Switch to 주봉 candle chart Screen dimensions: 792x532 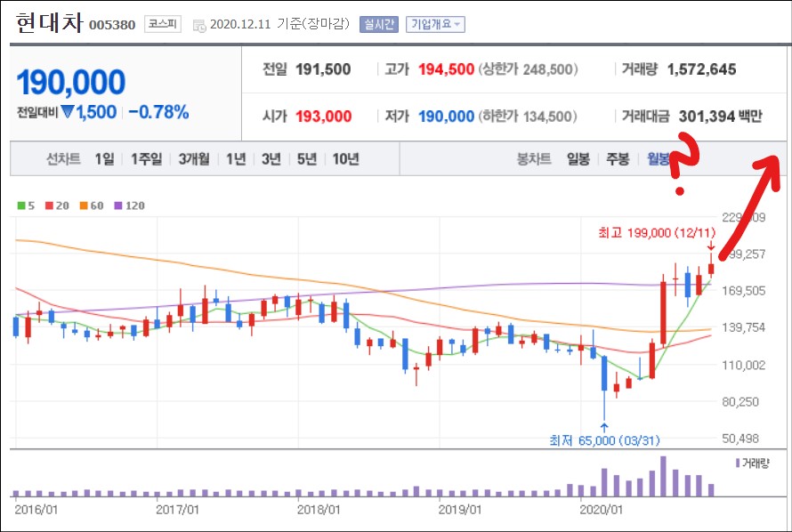(x=618, y=159)
